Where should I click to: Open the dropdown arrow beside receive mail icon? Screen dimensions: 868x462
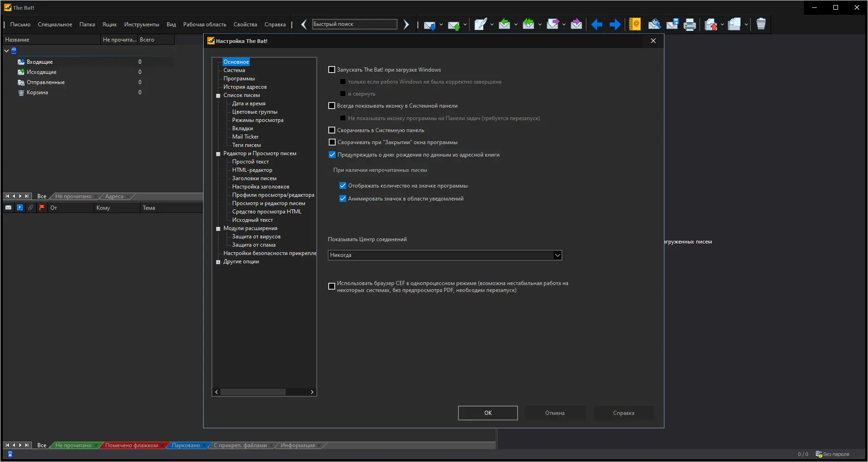tap(441, 24)
